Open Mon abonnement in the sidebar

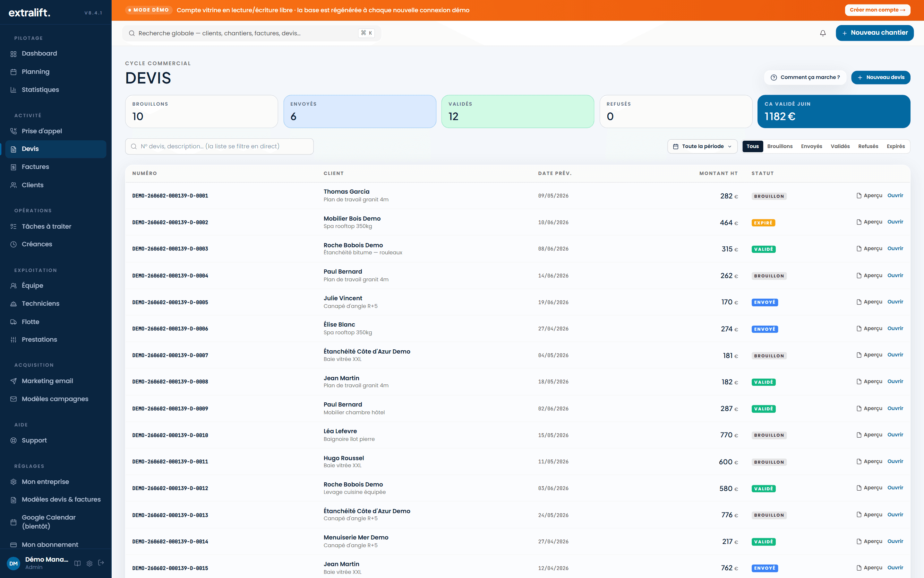tap(56, 544)
